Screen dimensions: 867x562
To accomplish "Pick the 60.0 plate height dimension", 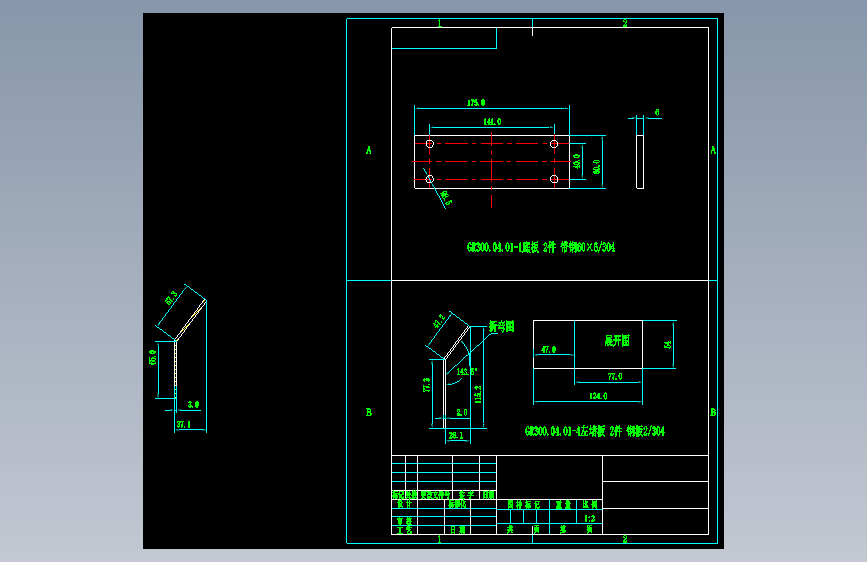I will pyautogui.click(x=597, y=166).
